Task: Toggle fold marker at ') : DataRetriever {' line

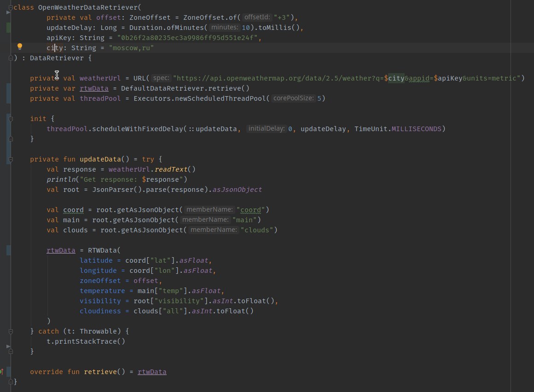Action: 11,58
